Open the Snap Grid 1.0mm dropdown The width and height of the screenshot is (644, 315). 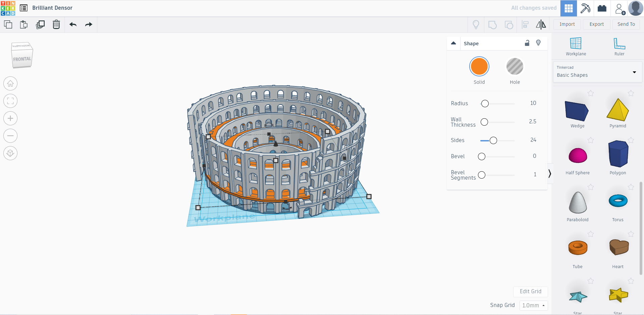534,305
